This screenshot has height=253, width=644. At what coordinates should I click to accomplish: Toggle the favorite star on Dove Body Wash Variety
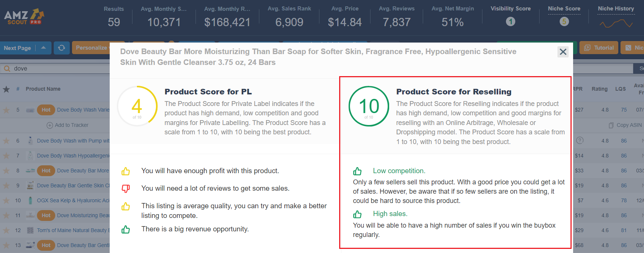tap(6, 110)
